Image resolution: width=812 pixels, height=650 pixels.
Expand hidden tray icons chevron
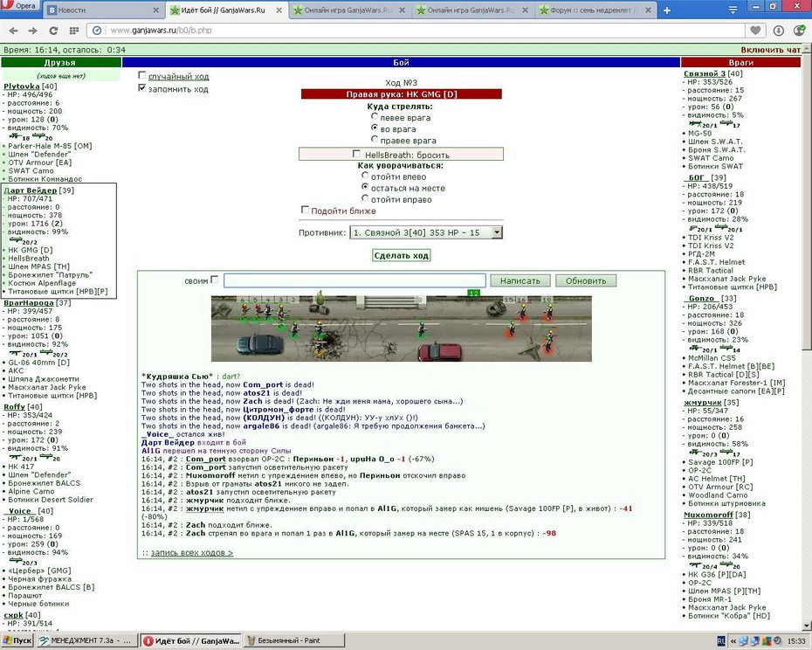[x=733, y=641]
